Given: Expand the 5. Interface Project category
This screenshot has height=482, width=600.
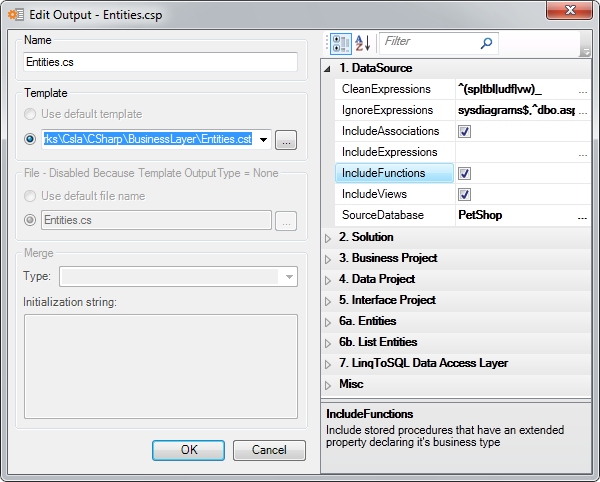Looking at the screenshot, I should click(328, 301).
